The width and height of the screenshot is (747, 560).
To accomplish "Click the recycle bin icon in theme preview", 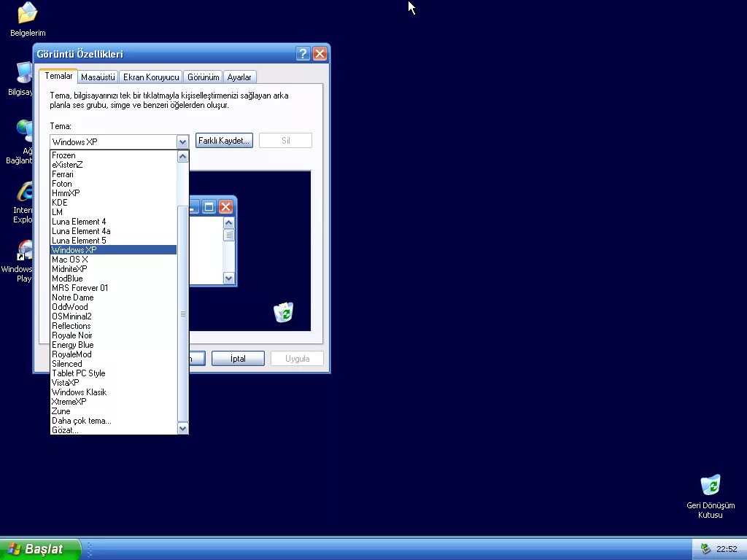I will pyautogui.click(x=284, y=312).
